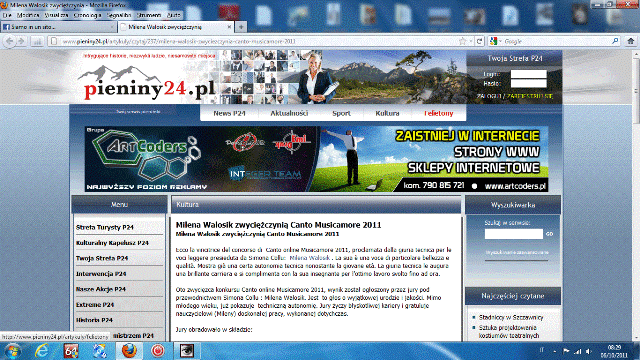Reload the page using the refresh icon
640x360 pixels.
click(x=480, y=41)
